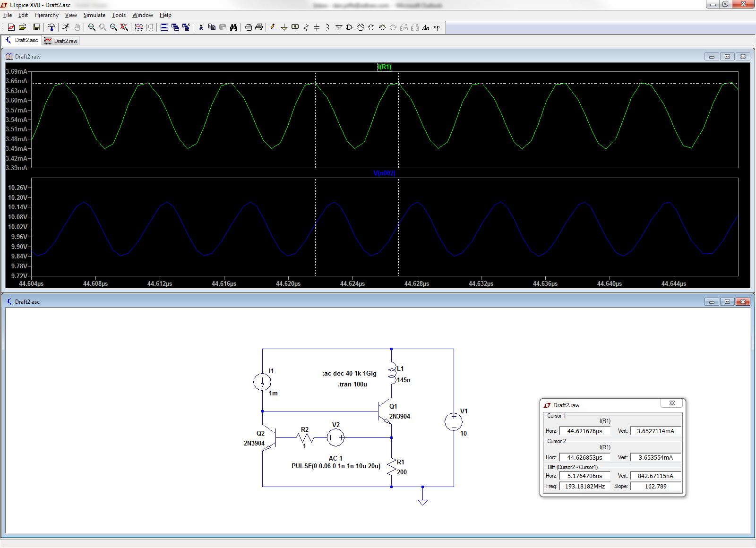Click the New Schematic toolbar icon
Image resolution: width=756 pixels, height=548 pixels.
(x=11, y=27)
